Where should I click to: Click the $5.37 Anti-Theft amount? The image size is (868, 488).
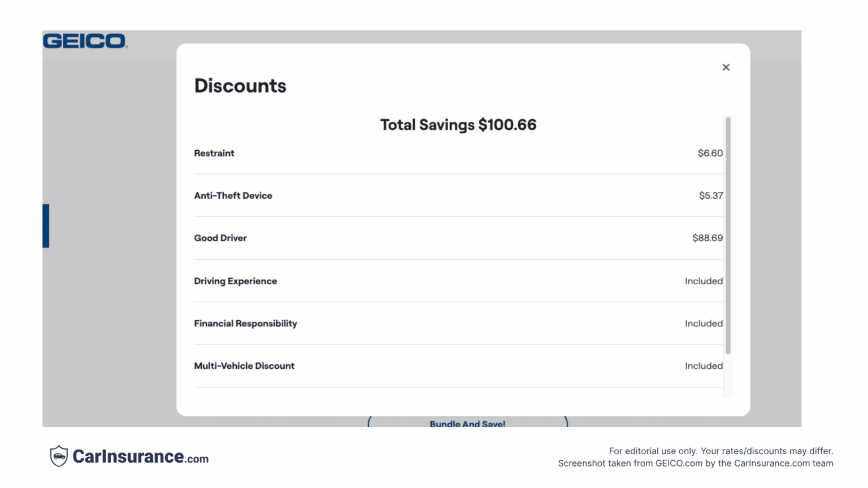(711, 195)
